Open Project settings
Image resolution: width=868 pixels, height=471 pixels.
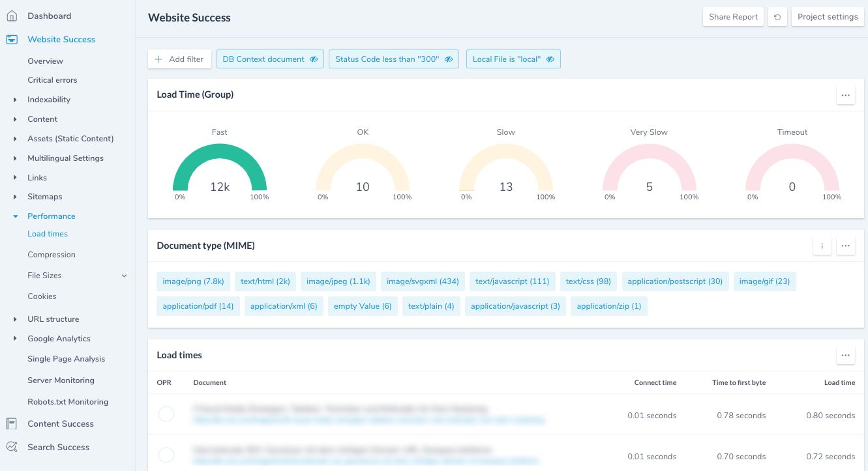(x=828, y=17)
